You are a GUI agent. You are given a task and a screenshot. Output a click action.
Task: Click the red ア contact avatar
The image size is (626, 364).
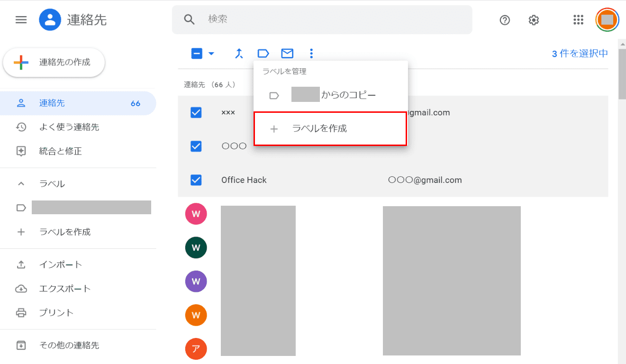pyautogui.click(x=196, y=349)
